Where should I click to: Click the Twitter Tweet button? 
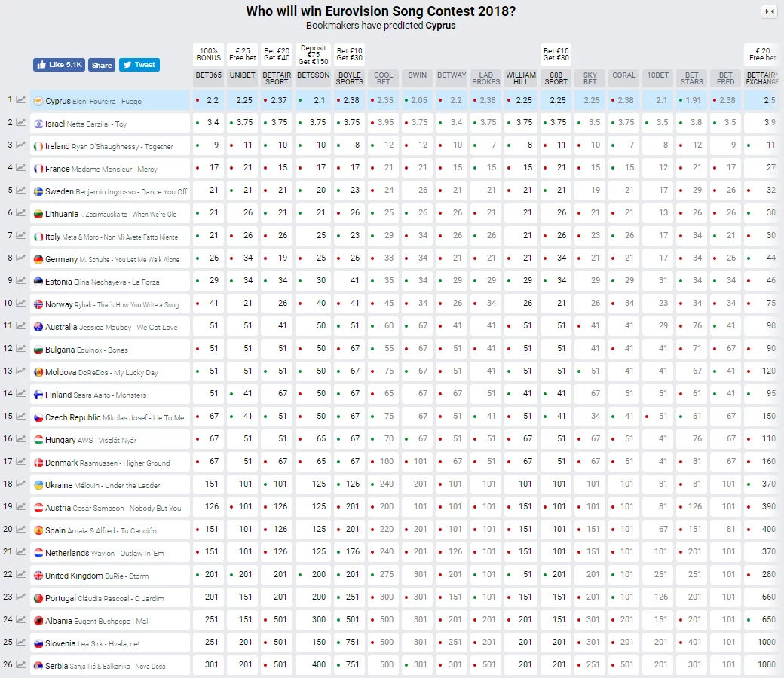tap(139, 65)
